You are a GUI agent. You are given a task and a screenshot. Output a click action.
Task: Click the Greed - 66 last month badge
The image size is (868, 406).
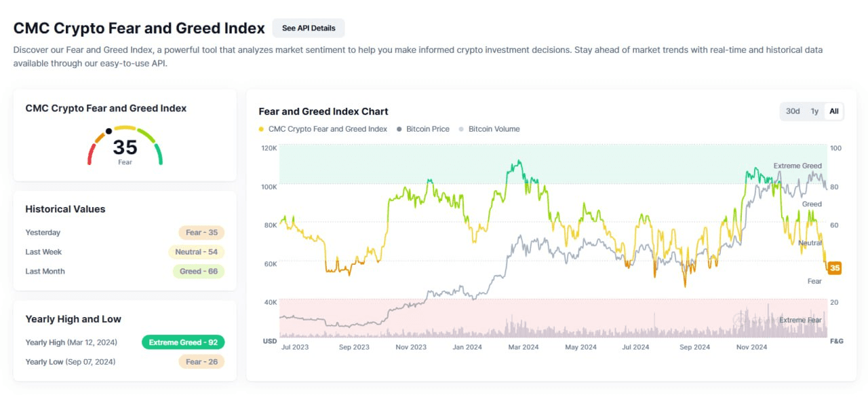(198, 271)
